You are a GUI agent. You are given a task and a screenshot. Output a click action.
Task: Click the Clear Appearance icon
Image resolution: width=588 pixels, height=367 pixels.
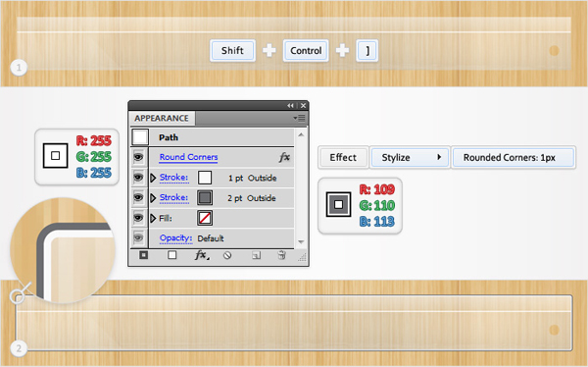pyautogui.click(x=227, y=255)
